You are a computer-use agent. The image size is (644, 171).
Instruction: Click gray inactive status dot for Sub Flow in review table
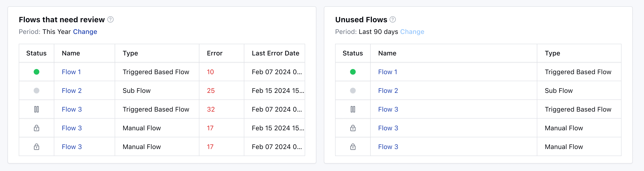pos(37,91)
